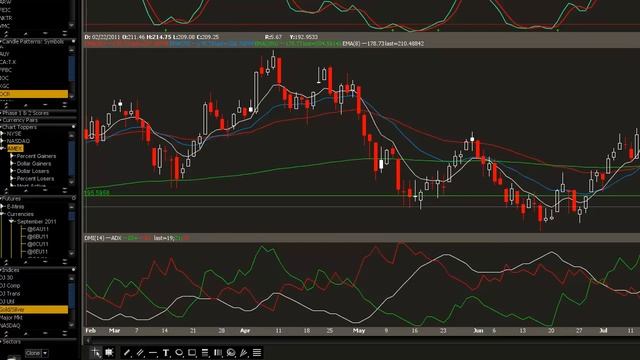Select the Fibonacci fan lines tool
This screenshot has height=360, width=640.
pyautogui.click(x=244, y=353)
